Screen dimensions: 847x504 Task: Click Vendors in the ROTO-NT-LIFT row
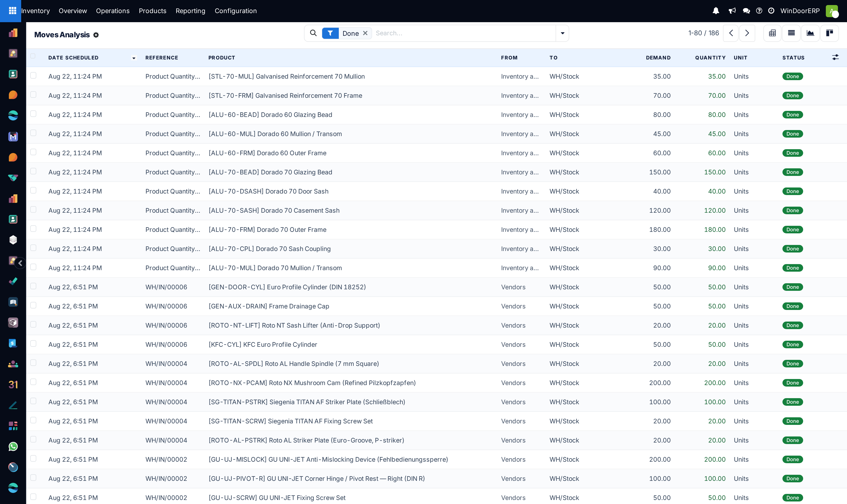513,325
